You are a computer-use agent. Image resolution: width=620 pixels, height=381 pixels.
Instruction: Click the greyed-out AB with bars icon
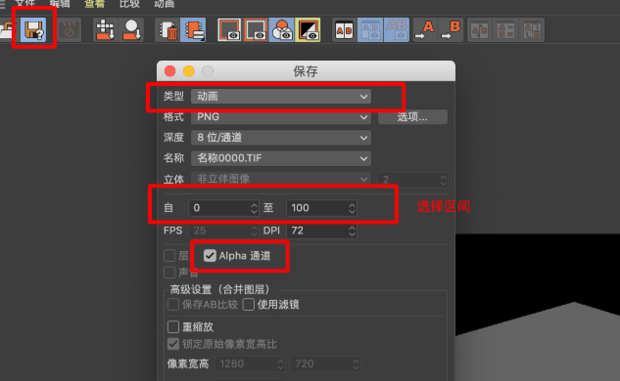coord(506,30)
